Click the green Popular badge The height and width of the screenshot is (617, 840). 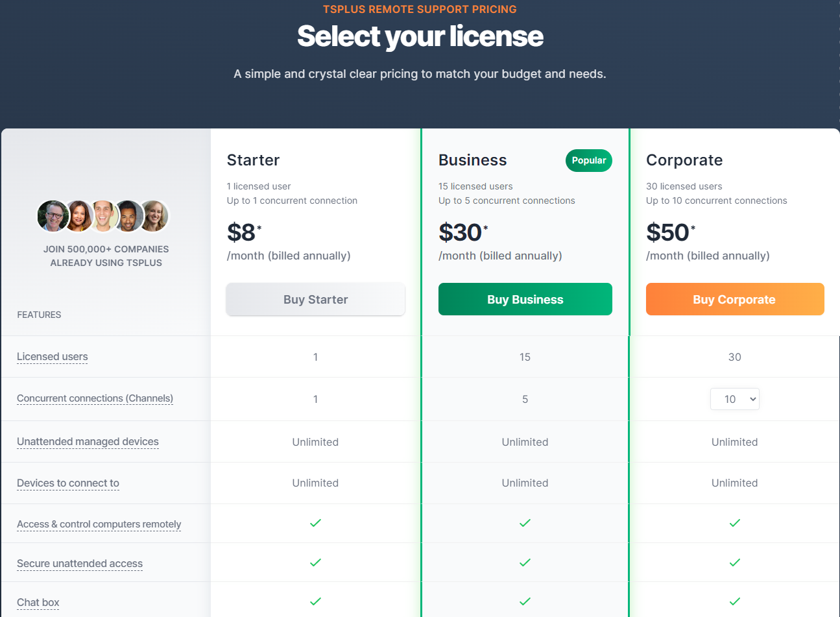(588, 161)
